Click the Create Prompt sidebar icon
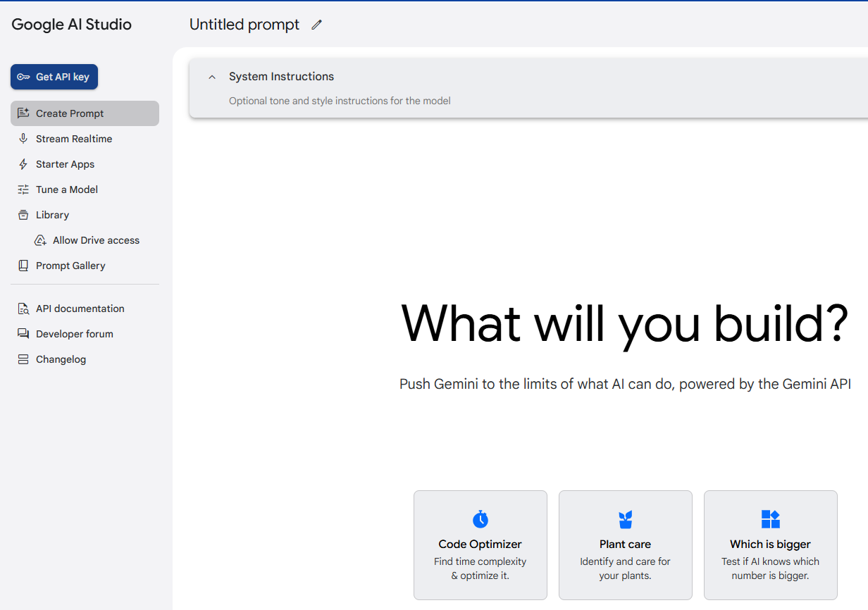This screenshot has height=610, width=868. [x=23, y=113]
